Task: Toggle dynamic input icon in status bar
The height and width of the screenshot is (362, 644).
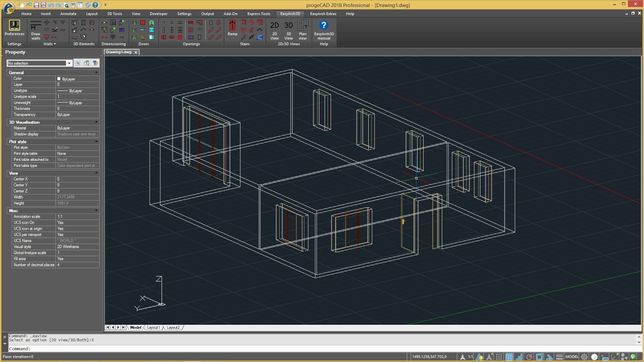Action: pos(604,357)
